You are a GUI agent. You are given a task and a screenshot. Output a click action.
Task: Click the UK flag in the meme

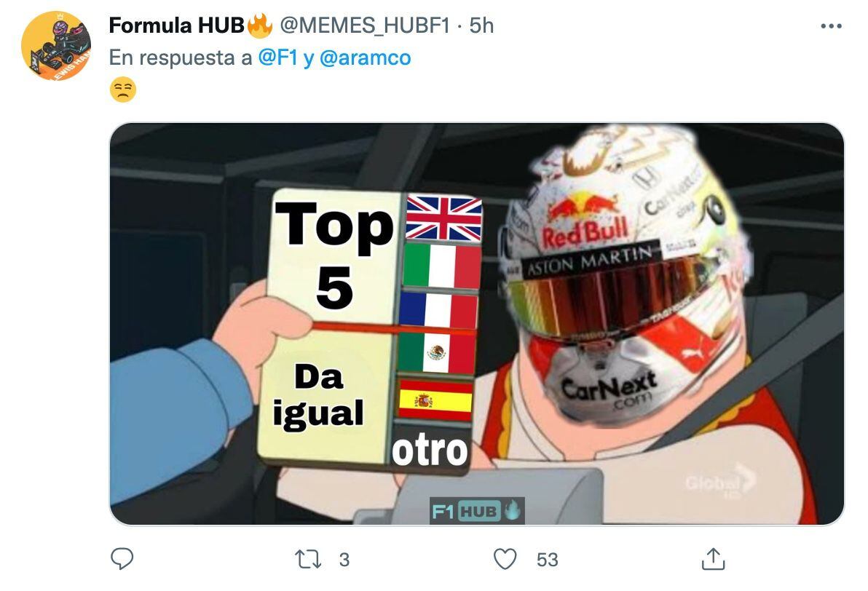(x=444, y=218)
